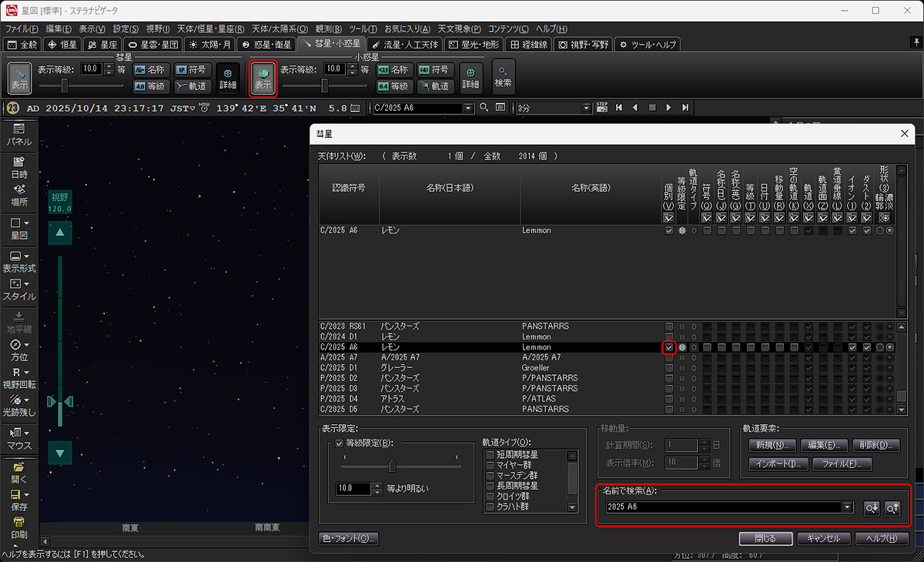Expand the 名前で検索 search dropdown

pyautogui.click(x=848, y=507)
